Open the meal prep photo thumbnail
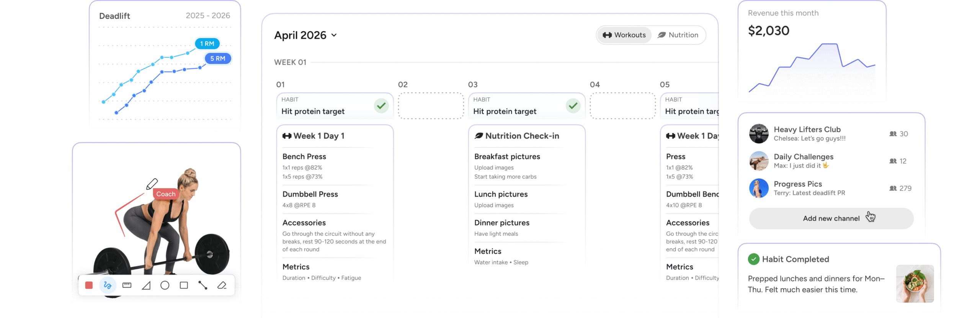Viewport: 980px width, 318px height. 915,284
